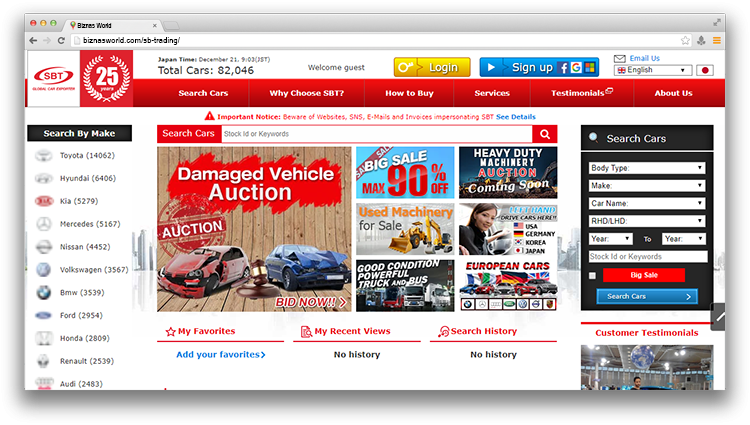Click the Facebook icon on Sign up

tap(563, 68)
